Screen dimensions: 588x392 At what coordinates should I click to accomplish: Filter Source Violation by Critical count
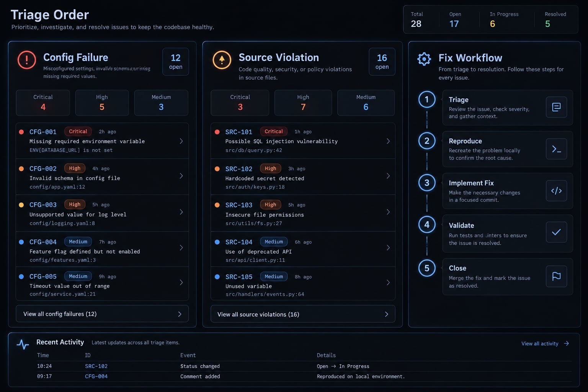click(240, 103)
